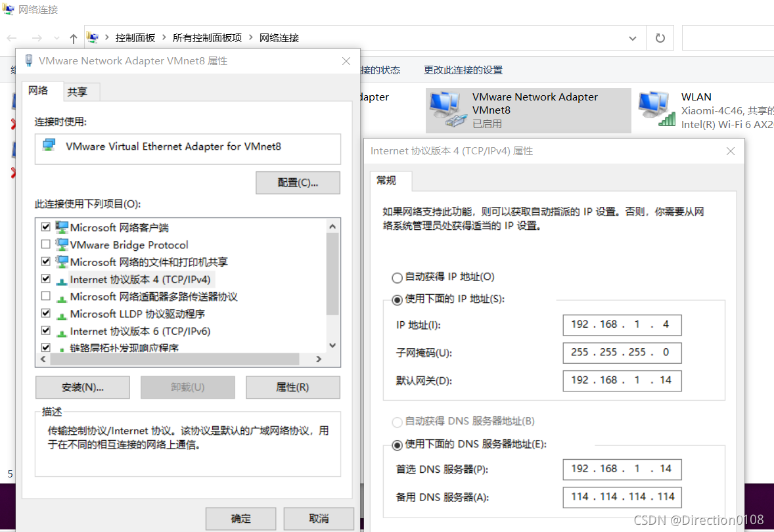Screen dimensions: 774x532
Task: Click the TCP/IPv6 protocol icon
Action: (62, 332)
